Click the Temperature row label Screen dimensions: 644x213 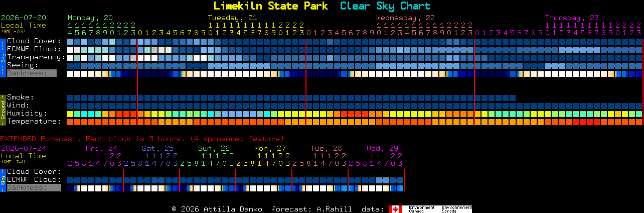click(34, 122)
